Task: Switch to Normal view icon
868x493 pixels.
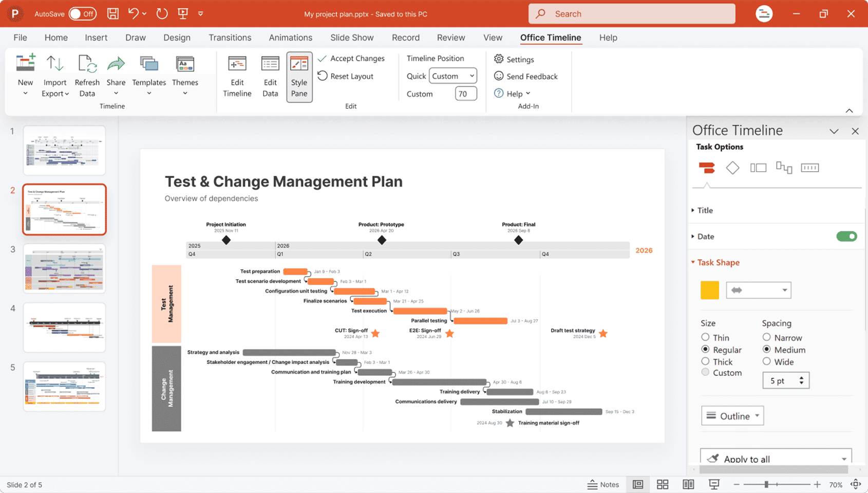Action: click(x=638, y=484)
